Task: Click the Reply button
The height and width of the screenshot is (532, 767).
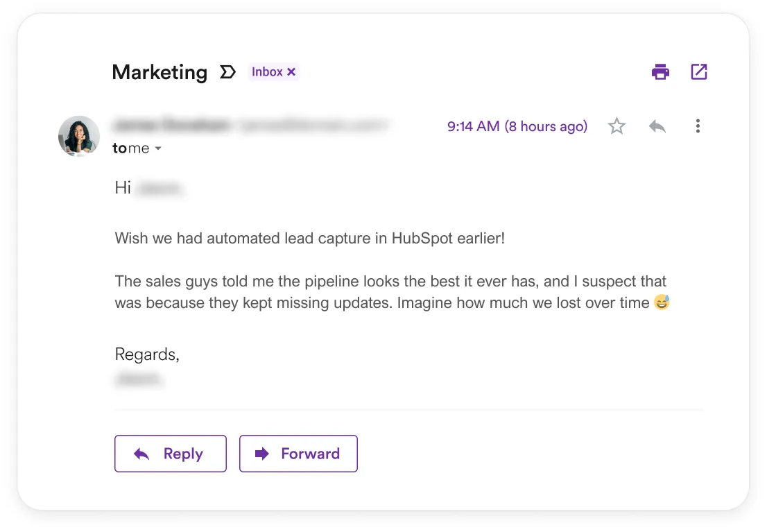Action: pos(171,454)
